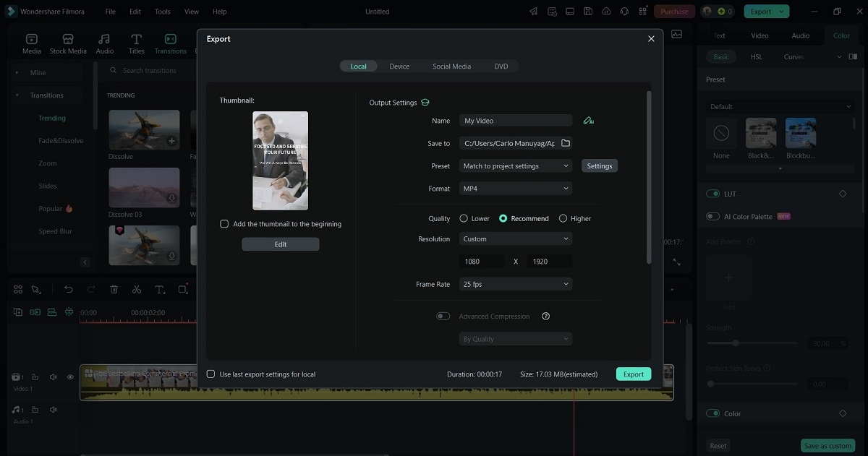Open the File menu
Viewport: 868px width, 456px height.
[x=110, y=12]
